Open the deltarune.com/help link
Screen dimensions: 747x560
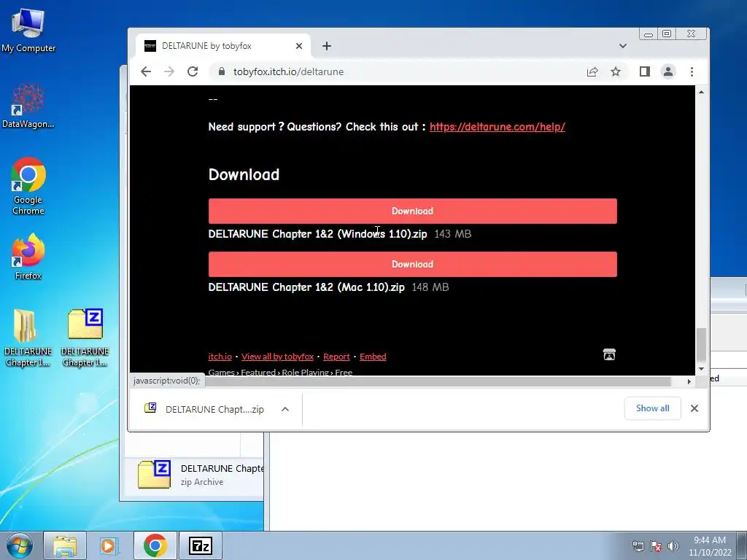(498, 127)
